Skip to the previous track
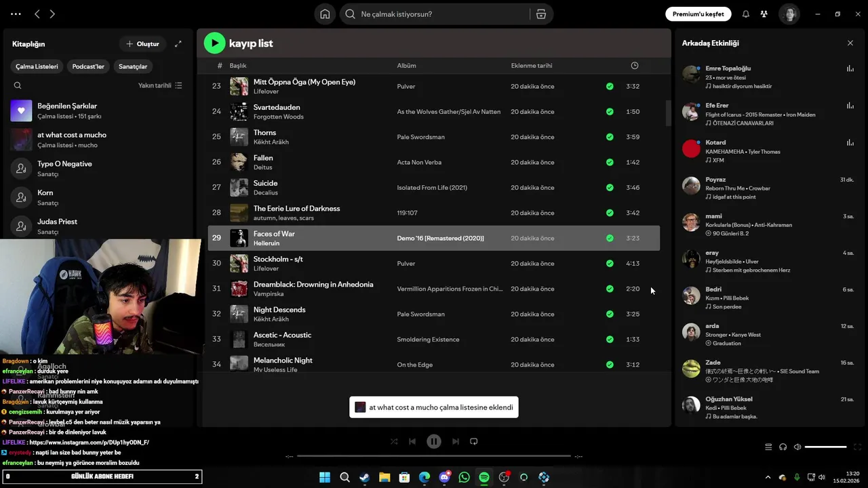 [412, 441]
